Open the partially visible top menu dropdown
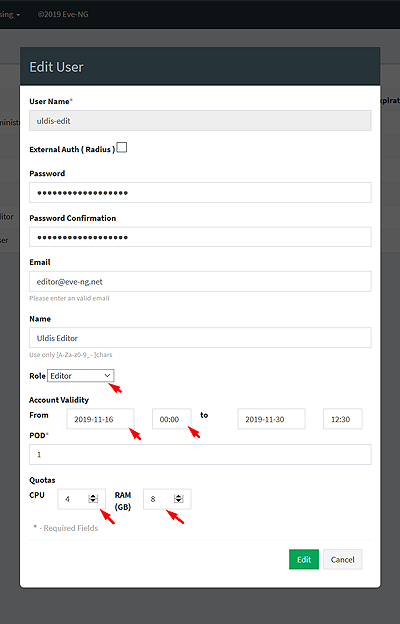Viewport: 400px width, 624px height. 10,14
